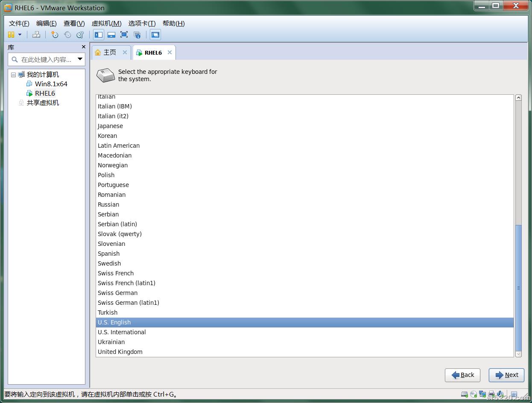Open the 虚拟机(M) menu
The height and width of the screenshot is (403, 532).
(106, 23)
